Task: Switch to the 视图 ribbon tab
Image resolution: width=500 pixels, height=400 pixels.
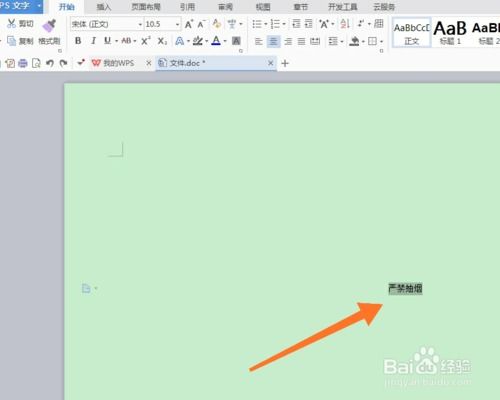Action: 263,7
